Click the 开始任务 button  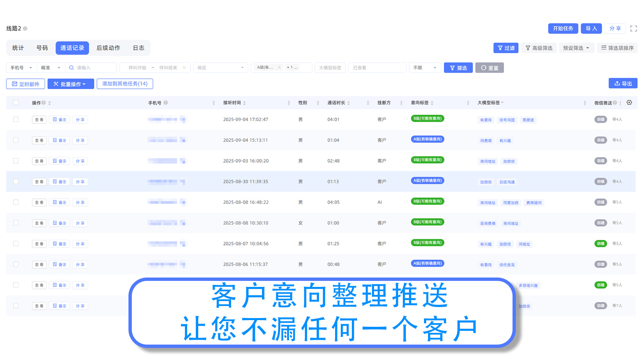coord(563,28)
